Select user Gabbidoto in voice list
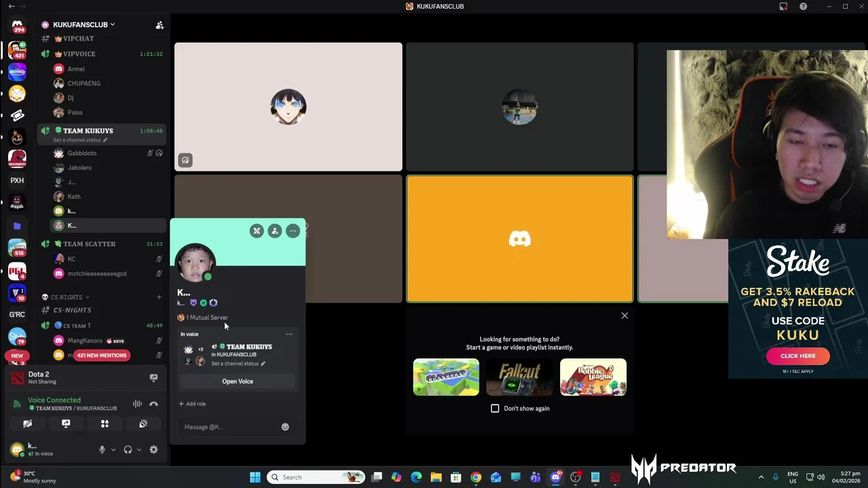Image resolution: width=868 pixels, height=488 pixels. point(81,153)
